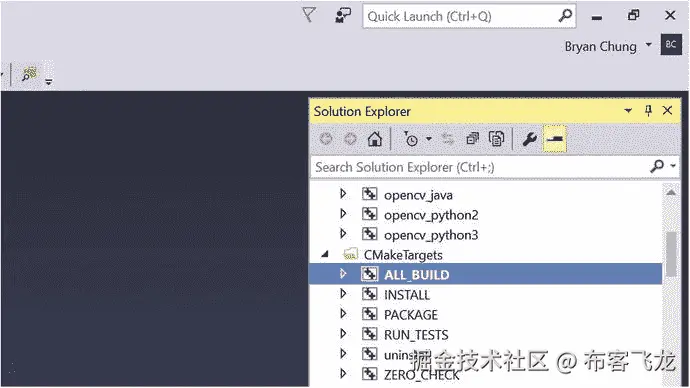
Task: Click the uninstall project icon
Action: [369, 354]
